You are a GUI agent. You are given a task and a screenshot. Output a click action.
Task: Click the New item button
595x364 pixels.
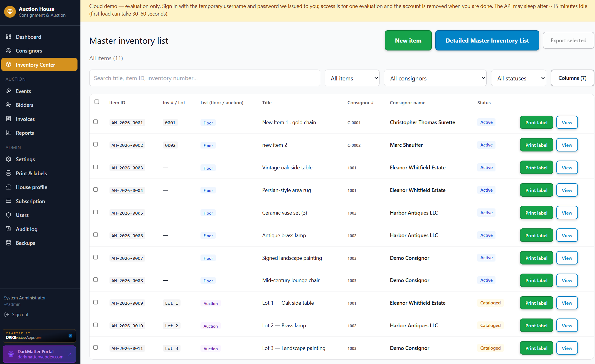(408, 41)
